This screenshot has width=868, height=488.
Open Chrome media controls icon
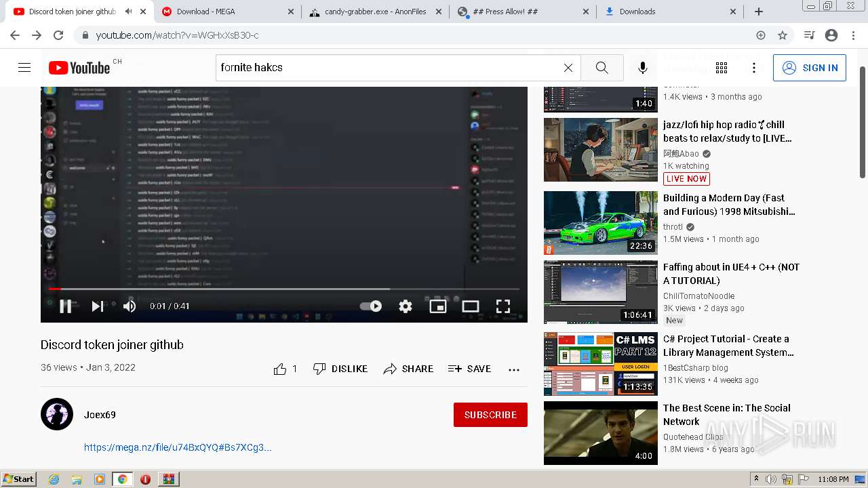(x=809, y=35)
